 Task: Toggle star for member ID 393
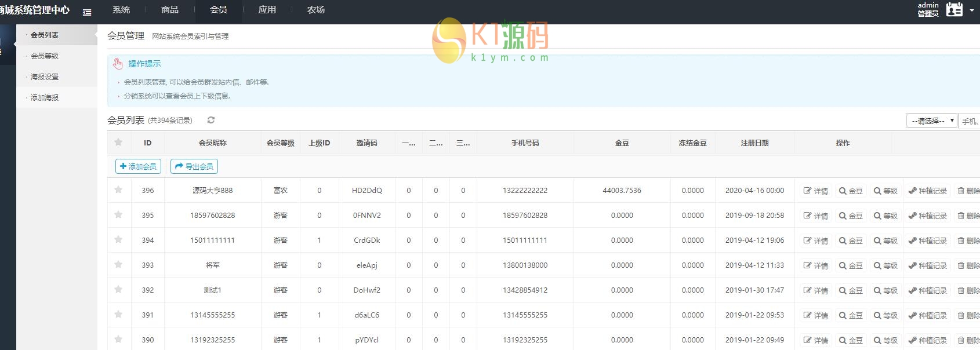[x=118, y=264]
